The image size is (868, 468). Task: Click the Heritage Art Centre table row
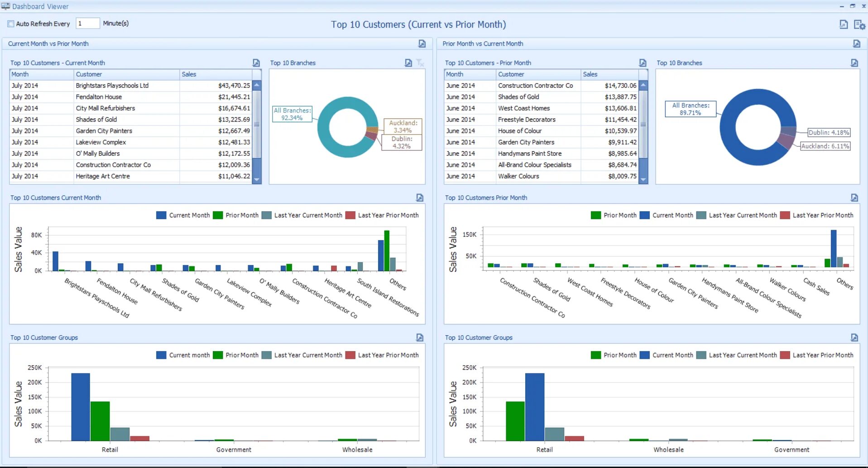pyautogui.click(x=131, y=176)
